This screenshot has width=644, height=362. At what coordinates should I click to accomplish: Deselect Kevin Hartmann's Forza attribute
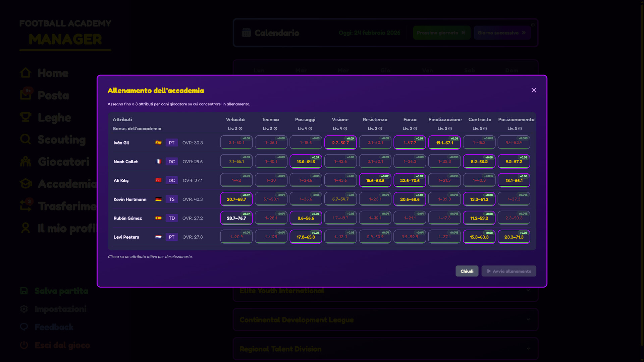[410, 199]
